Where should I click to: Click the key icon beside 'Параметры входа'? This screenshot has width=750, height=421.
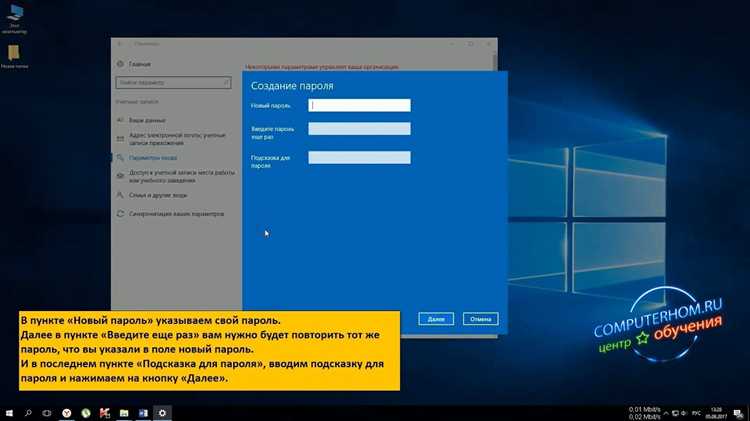point(121,158)
